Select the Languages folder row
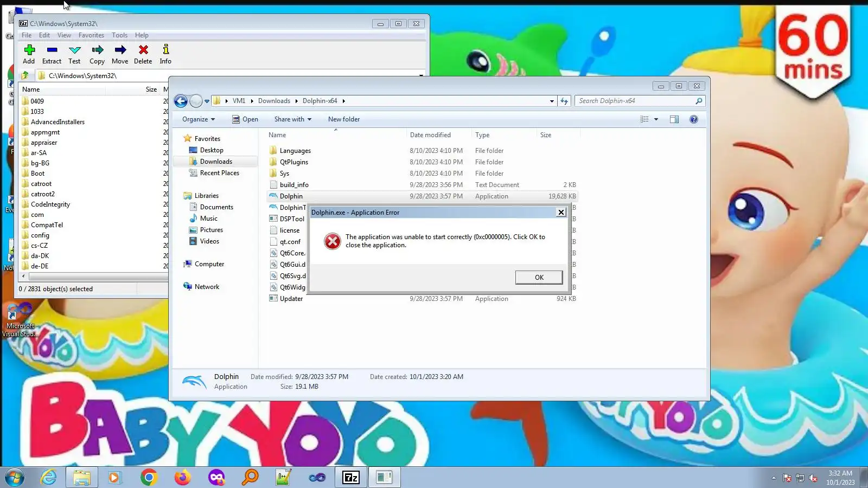 point(422,151)
